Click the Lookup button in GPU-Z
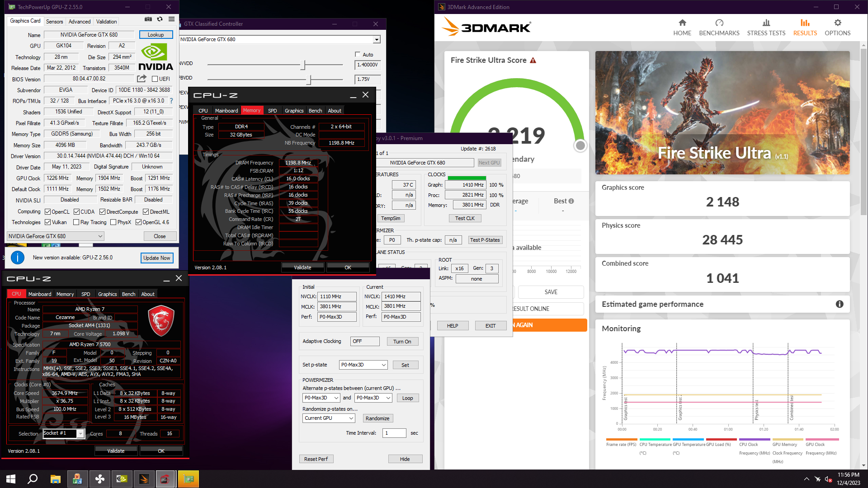The width and height of the screenshot is (868, 488). (156, 35)
